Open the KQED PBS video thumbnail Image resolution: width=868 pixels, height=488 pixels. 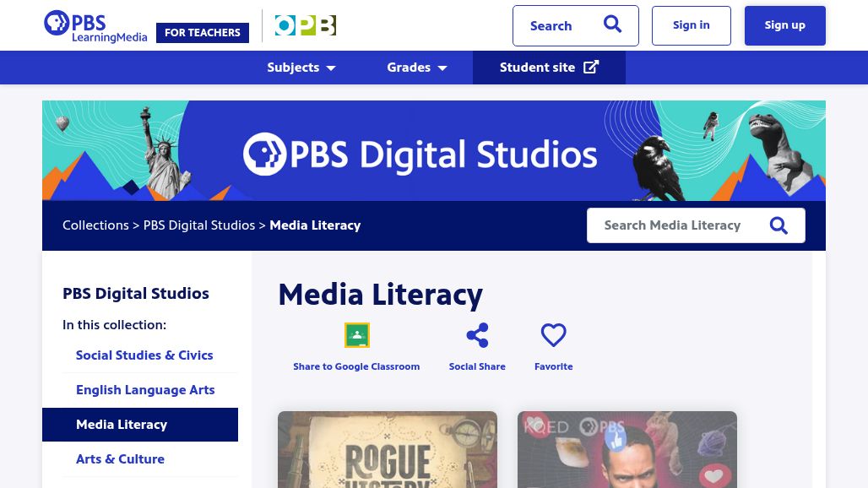(627, 449)
